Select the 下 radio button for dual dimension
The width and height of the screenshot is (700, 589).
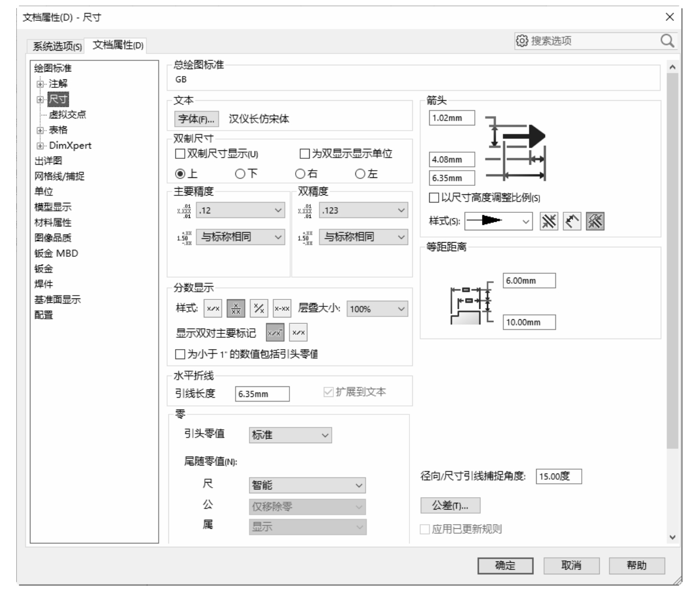tap(240, 174)
